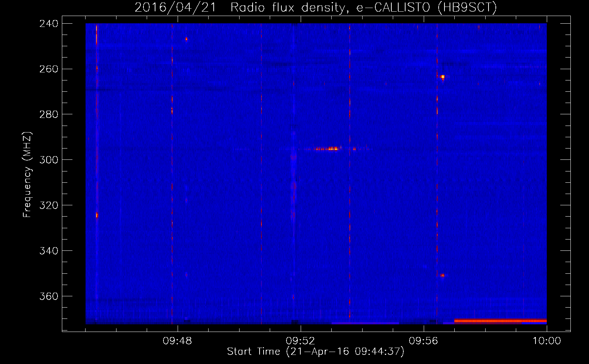Viewport: 589px width, 364px height.
Task: Click the bright horizontal burst near 295 MHz
Action: [x=328, y=149]
